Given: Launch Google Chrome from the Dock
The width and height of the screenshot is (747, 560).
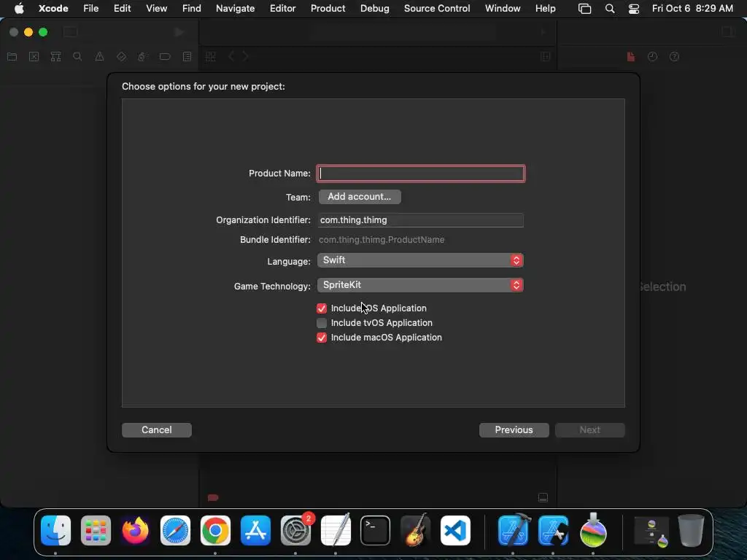Looking at the screenshot, I should pyautogui.click(x=215, y=531).
